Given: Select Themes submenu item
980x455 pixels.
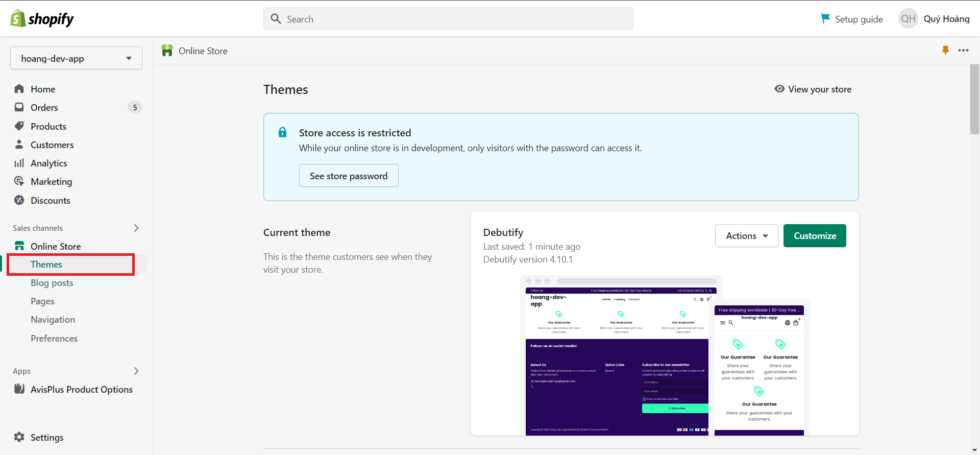Looking at the screenshot, I should pyautogui.click(x=46, y=264).
